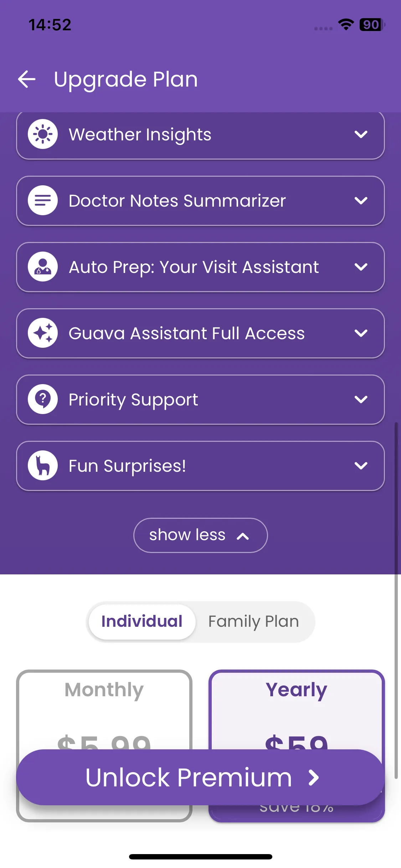Tap the Doctor Notes Summarizer lines icon
The height and width of the screenshot is (868, 401).
[43, 201]
